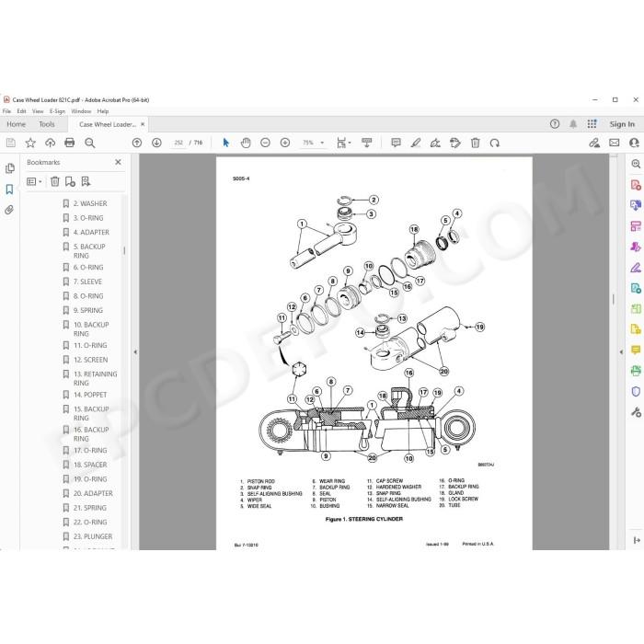Delete selected bookmark trash icon
Viewport: 644px width, 644px height.
click(x=54, y=181)
